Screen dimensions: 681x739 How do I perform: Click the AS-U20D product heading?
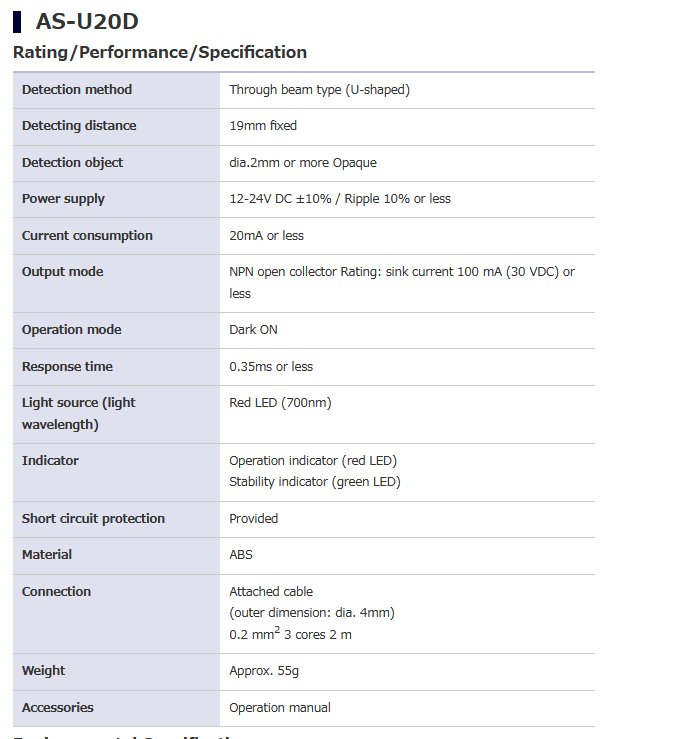(86, 21)
